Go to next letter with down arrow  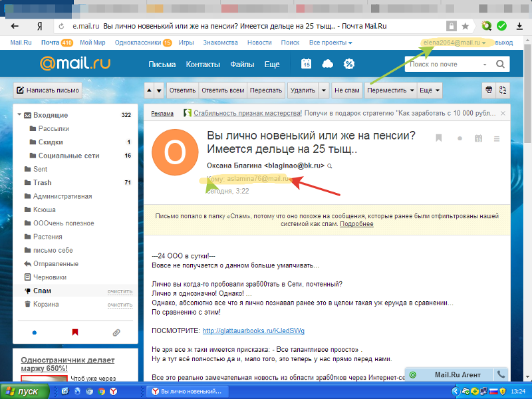click(159, 90)
